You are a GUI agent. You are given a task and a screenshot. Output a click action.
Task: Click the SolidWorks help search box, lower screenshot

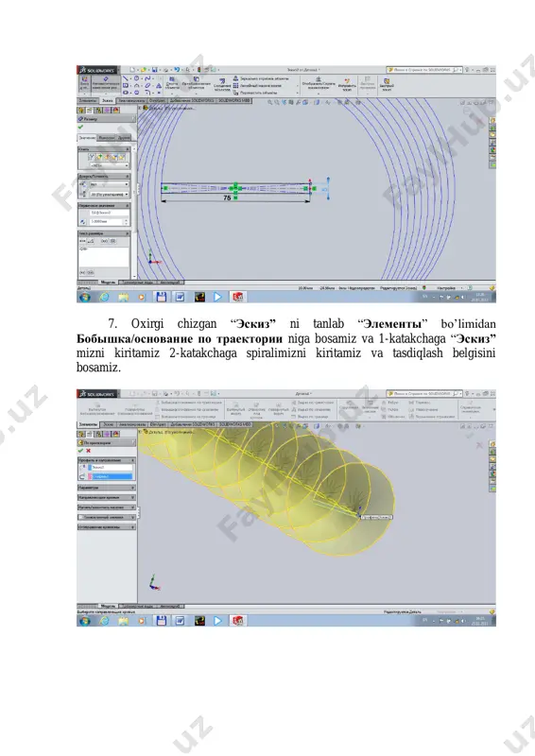click(424, 393)
